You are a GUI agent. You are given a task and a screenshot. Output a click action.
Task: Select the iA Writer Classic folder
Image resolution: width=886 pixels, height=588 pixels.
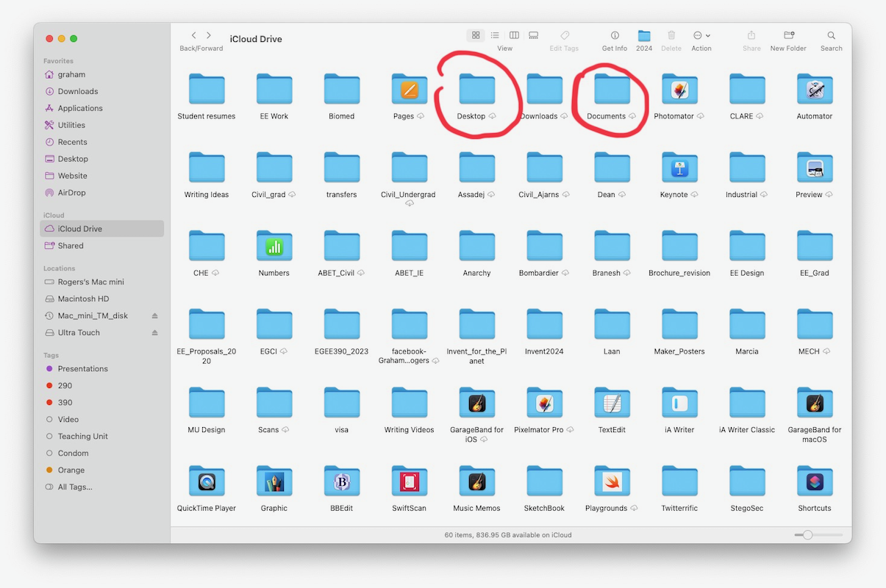(747, 404)
